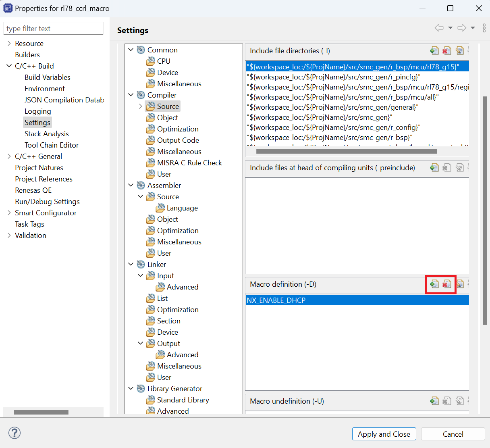Open the Logging page
This screenshot has width=490, height=448.
click(38, 111)
